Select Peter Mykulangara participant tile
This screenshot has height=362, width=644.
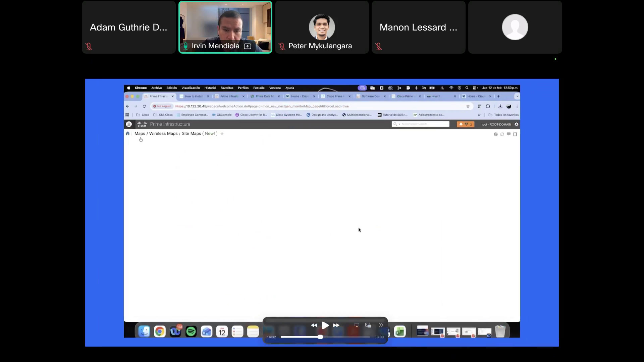pyautogui.click(x=322, y=27)
